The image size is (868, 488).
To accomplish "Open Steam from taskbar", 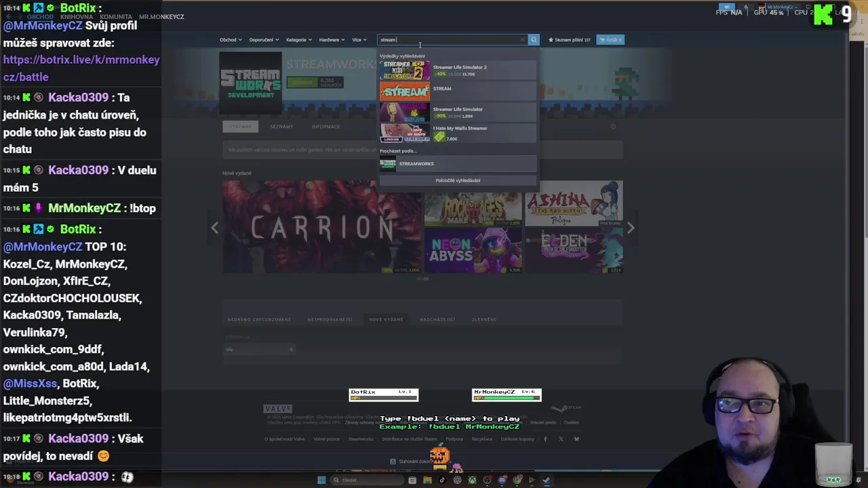I will point(547,480).
